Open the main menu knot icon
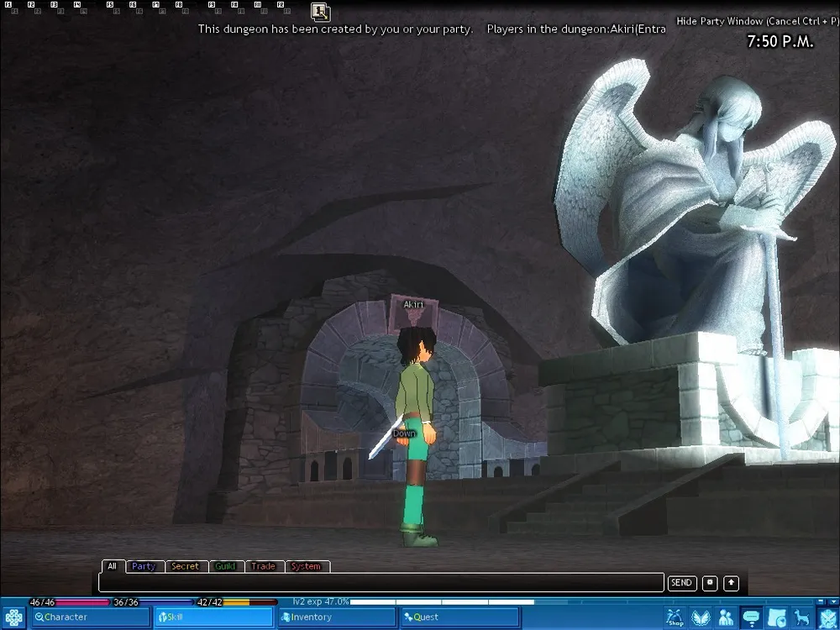 [13, 617]
